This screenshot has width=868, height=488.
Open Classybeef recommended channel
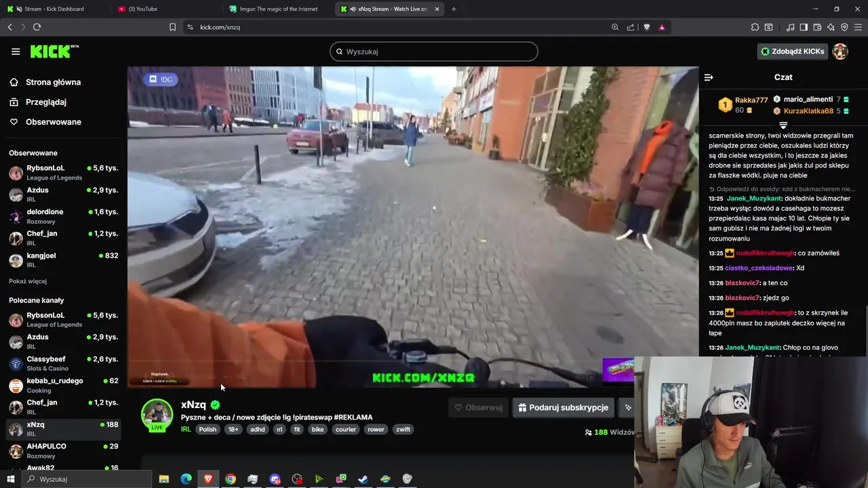click(64, 363)
